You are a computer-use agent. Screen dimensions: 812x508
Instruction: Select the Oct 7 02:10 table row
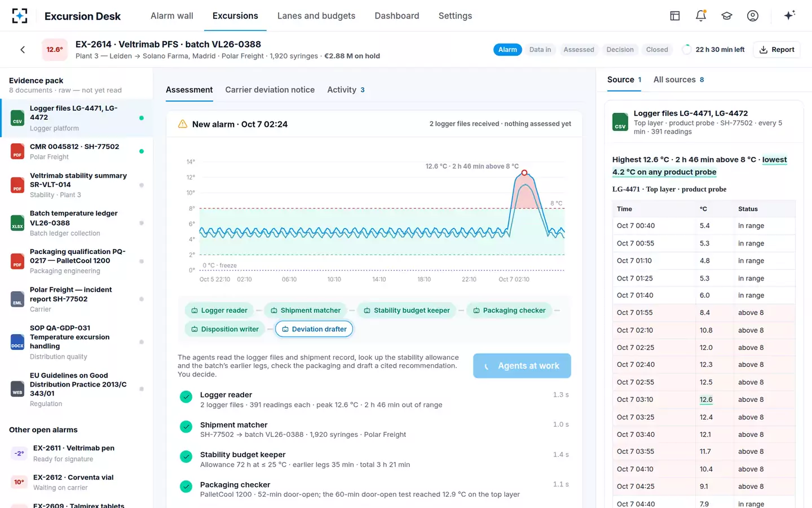click(704, 330)
